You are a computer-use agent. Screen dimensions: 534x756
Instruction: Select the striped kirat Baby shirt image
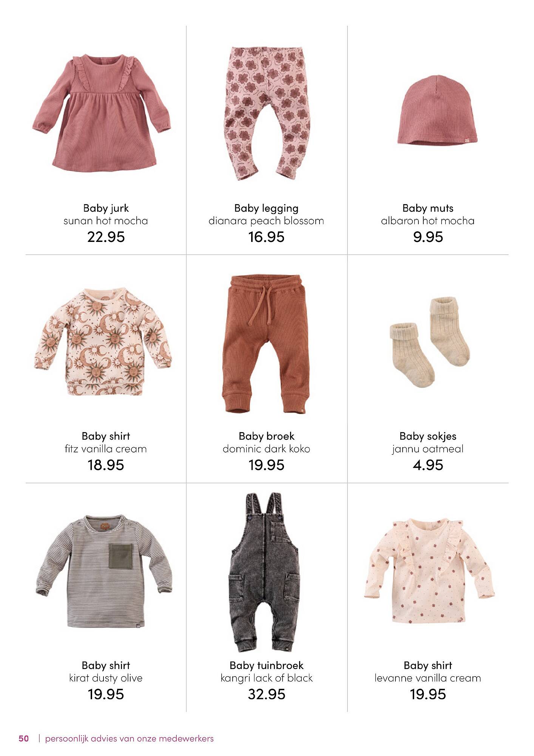[104, 571]
